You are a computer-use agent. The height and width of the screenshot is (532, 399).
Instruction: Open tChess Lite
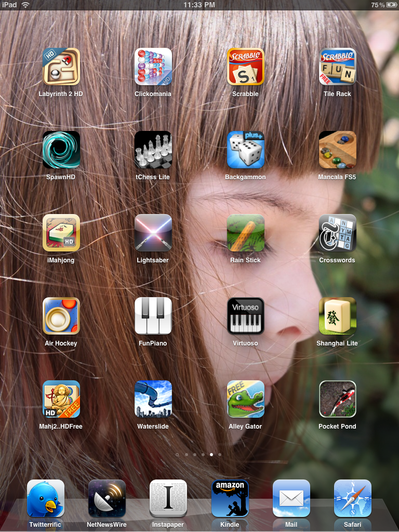coord(153,150)
